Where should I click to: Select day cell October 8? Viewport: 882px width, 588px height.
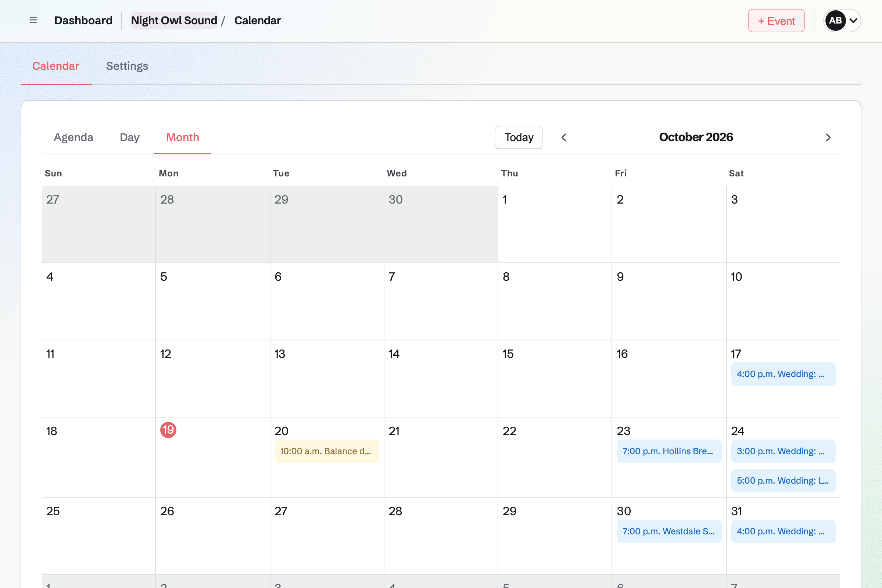coord(555,301)
